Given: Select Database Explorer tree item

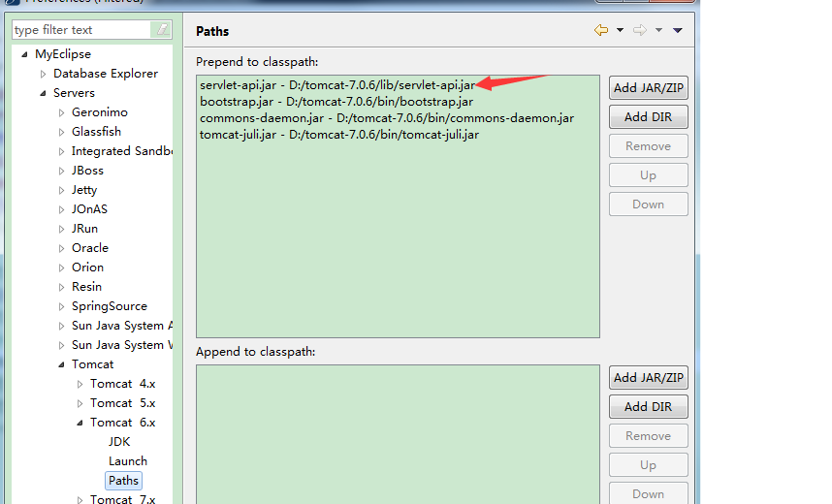Looking at the screenshot, I should point(106,74).
